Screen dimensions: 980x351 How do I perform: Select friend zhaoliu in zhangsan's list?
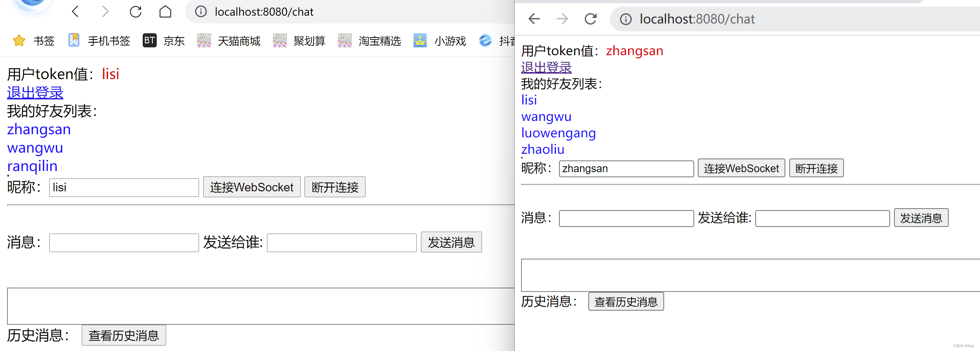coord(543,149)
